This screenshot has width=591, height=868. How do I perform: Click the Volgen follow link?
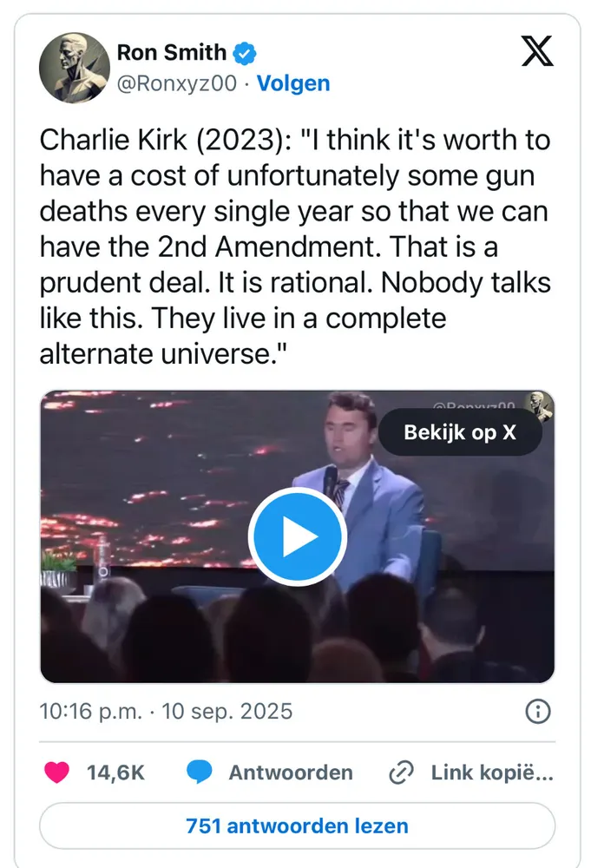[294, 83]
